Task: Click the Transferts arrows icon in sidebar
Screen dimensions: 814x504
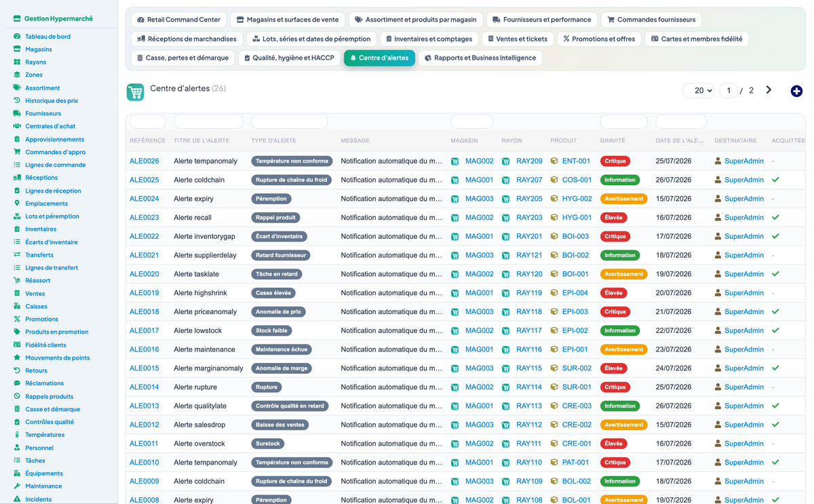Action: click(x=17, y=254)
